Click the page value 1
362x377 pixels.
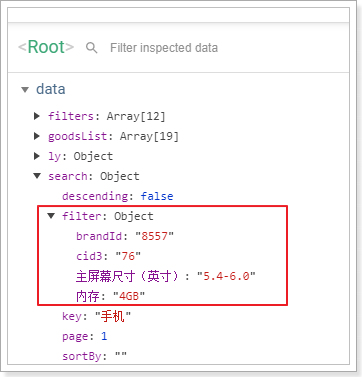104,336
